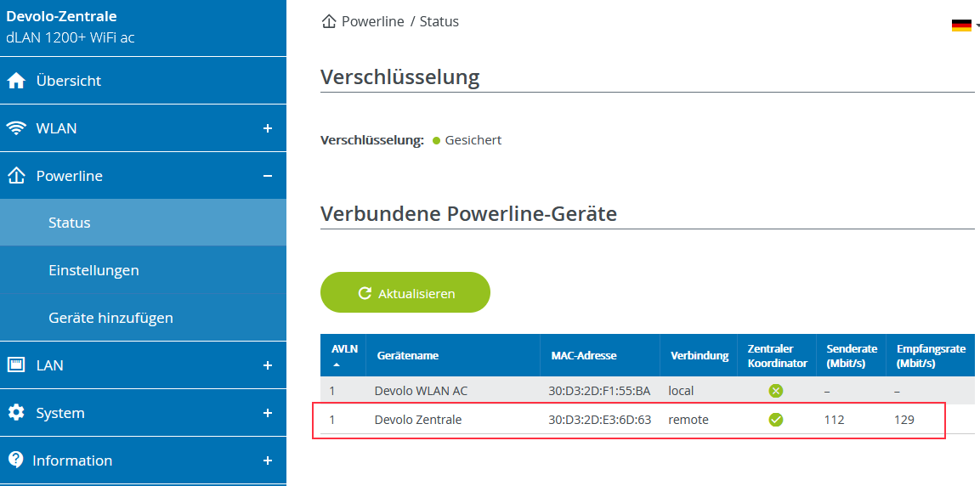Collapse the Powerline menu with minus sign
The image size is (980, 486).
coord(268,176)
